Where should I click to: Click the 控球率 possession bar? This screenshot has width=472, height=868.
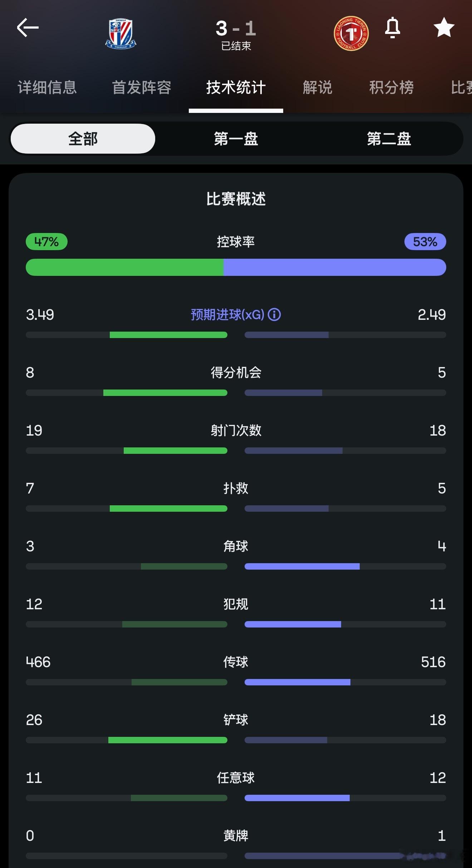[236, 267]
